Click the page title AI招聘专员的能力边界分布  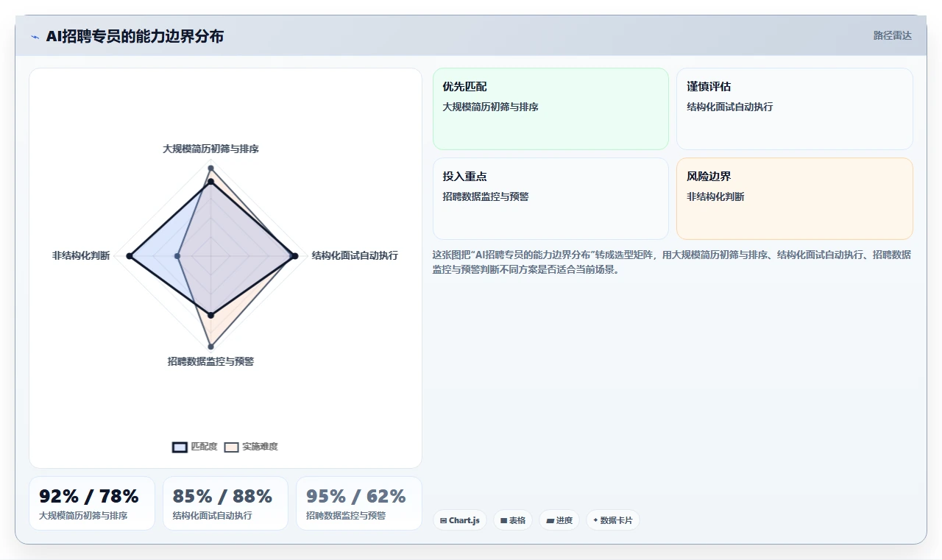pos(135,36)
